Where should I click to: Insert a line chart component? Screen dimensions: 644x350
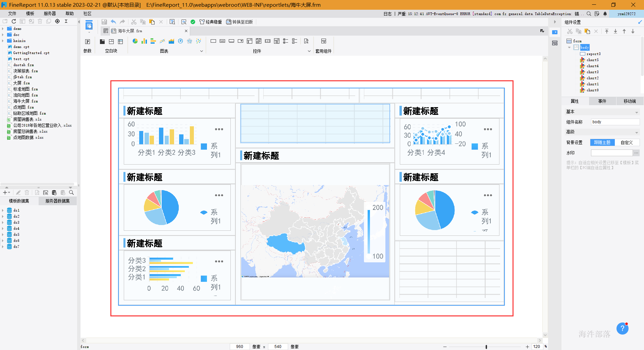point(162,41)
